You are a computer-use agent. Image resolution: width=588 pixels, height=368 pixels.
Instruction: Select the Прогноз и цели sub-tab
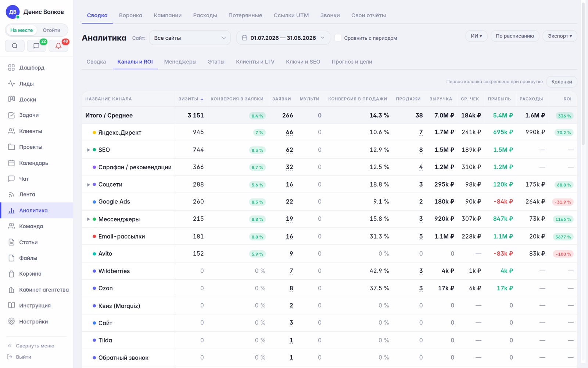[352, 62]
